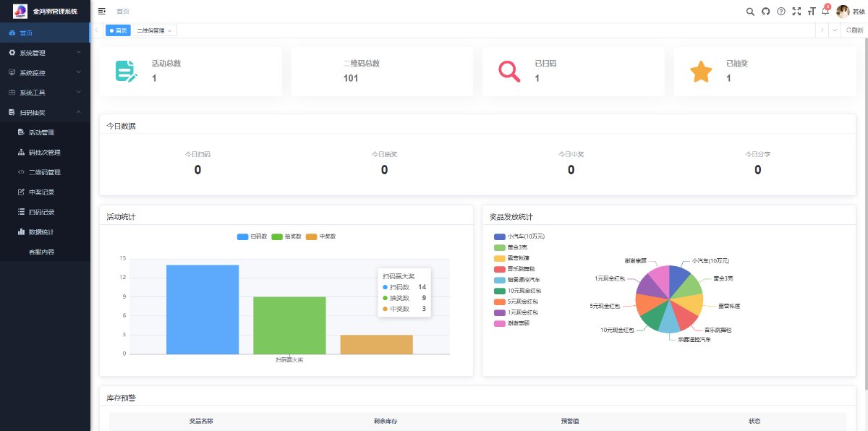Expand the 系统管理 sidebar menu
This screenshot has height=431, width=868.
pos(45,53)
